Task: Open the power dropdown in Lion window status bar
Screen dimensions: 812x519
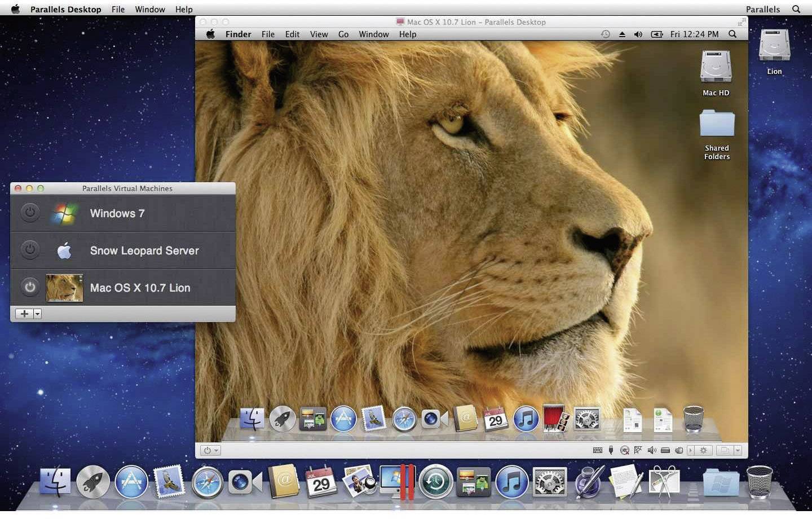Action: pyautogui.click(x=211, y=450)
